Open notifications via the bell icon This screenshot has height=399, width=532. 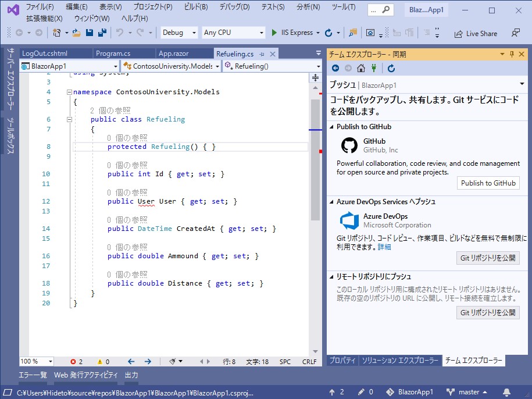pos(506,391)
